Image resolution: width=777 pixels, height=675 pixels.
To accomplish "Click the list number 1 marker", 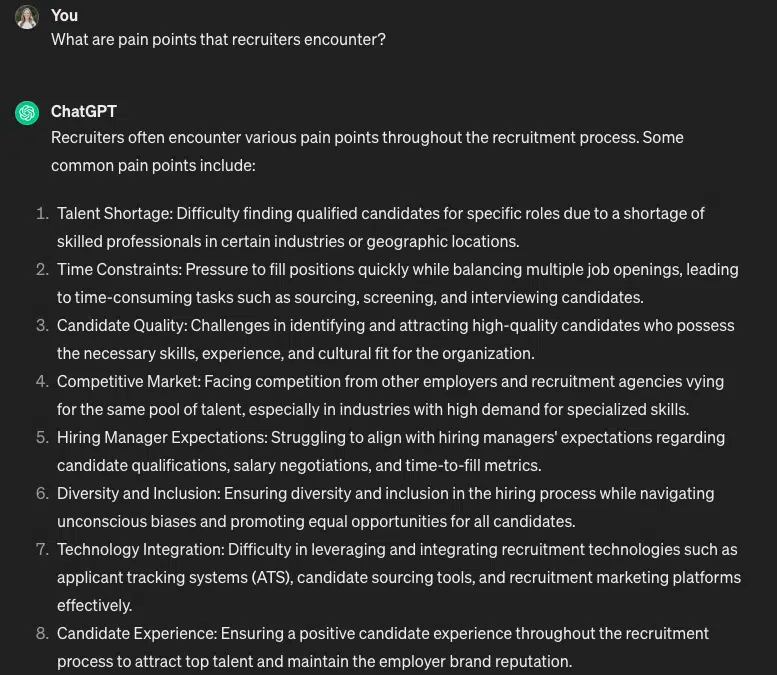I will click(x=42, y=213).
